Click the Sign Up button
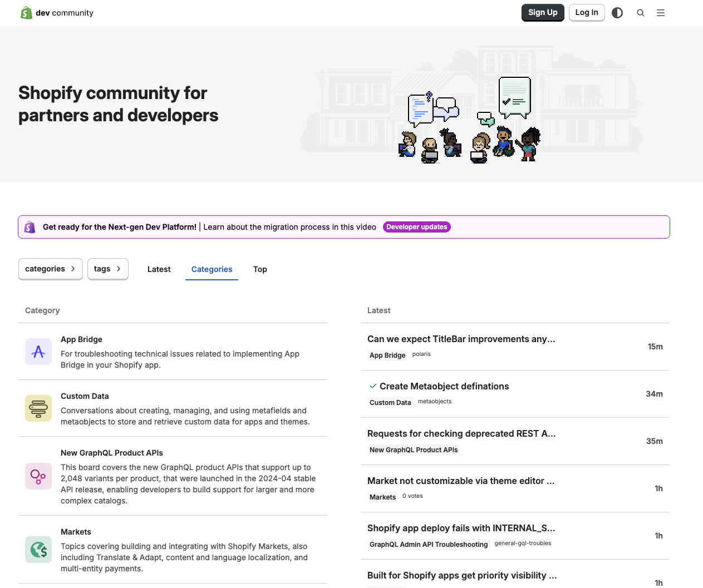Image resolution: width=703 pixels, height=588 pixels. [x=543, y=12]
